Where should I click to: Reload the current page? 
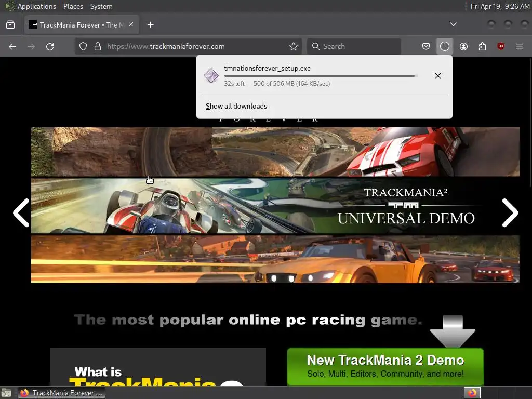[x=50, y=46]
